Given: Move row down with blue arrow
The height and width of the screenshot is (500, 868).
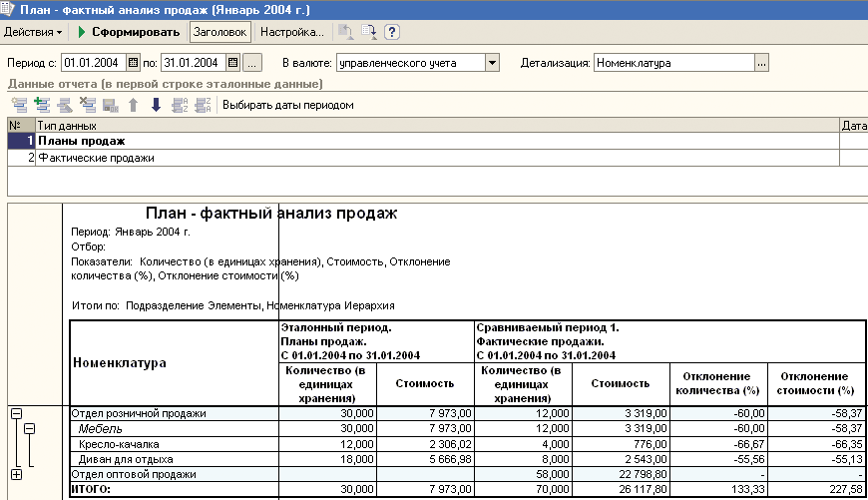Looking at the screenshot, I should coord(156,105).
